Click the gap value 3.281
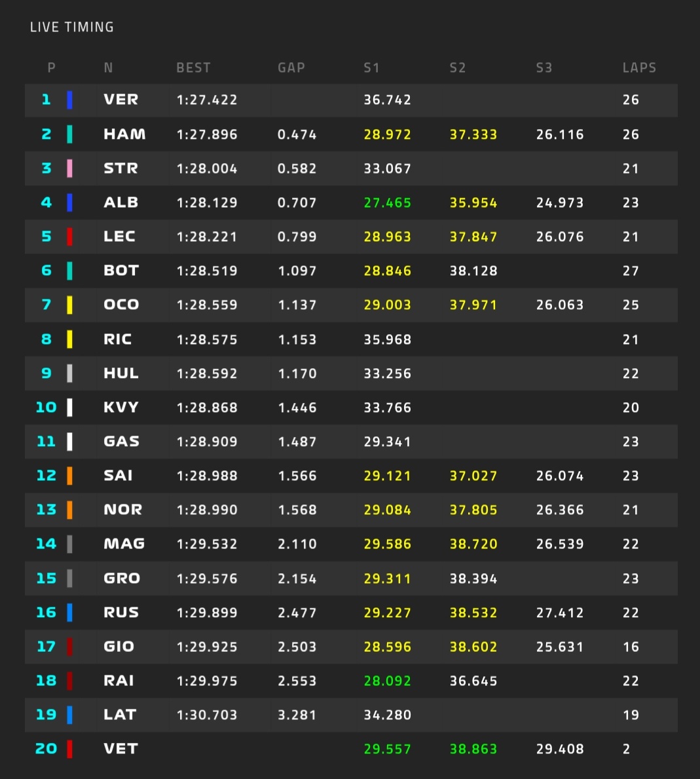The width and height of the screenshot is (700, 779). click(297, 715)
